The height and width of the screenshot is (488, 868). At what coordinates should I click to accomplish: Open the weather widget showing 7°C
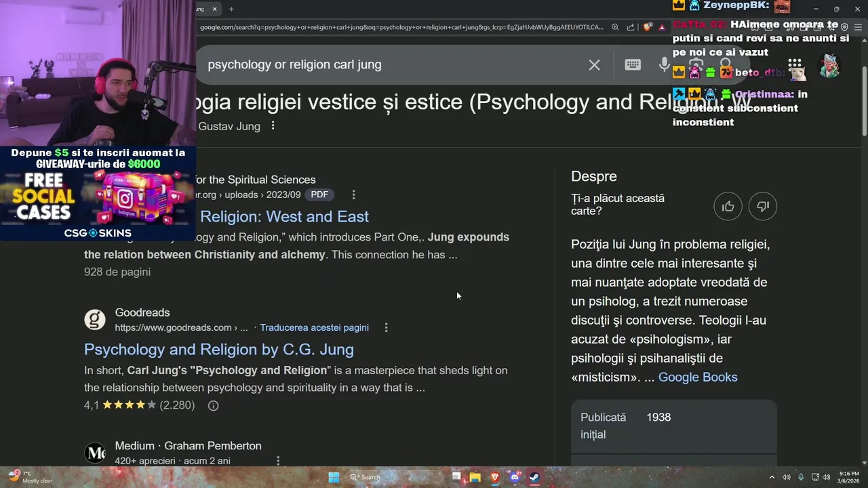[x=30, y=477]
